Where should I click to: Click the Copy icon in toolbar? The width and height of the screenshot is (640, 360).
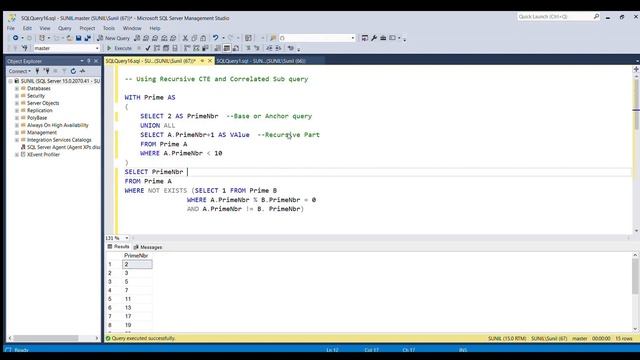pos(194,38)
